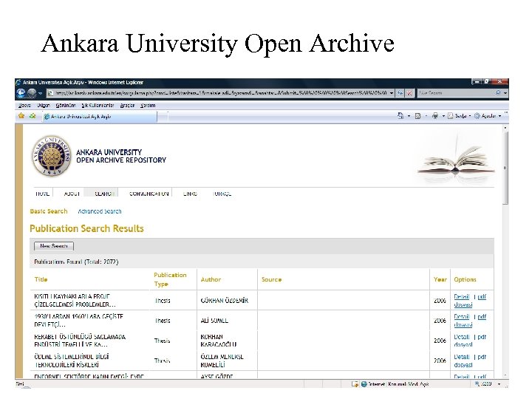Click the Internet zone globe in status bar

coord(364,384)
